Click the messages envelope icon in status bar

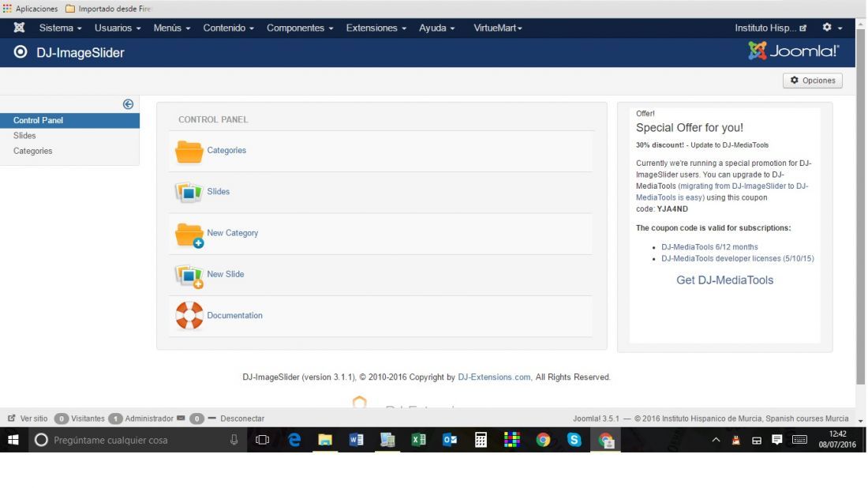coord(181,419)
